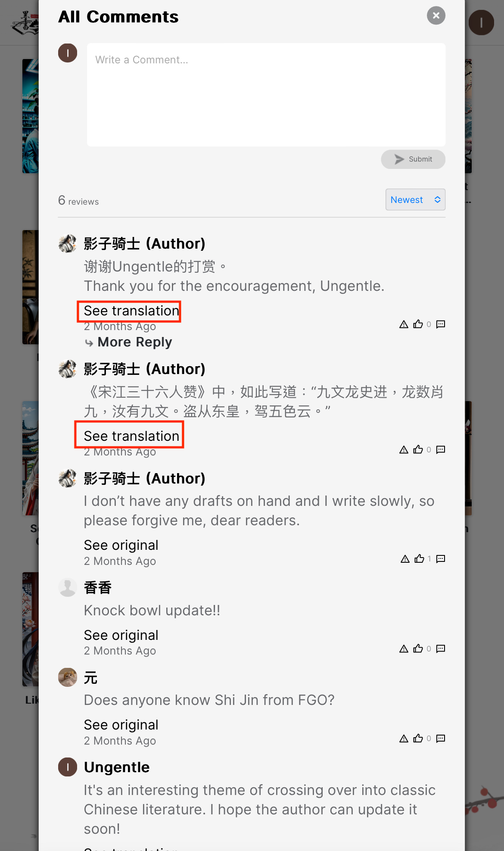Viewport: 504px width, 851px height.
Task: Show translation of the 宋江三十六人赞 comment
Action: [131, 436]
